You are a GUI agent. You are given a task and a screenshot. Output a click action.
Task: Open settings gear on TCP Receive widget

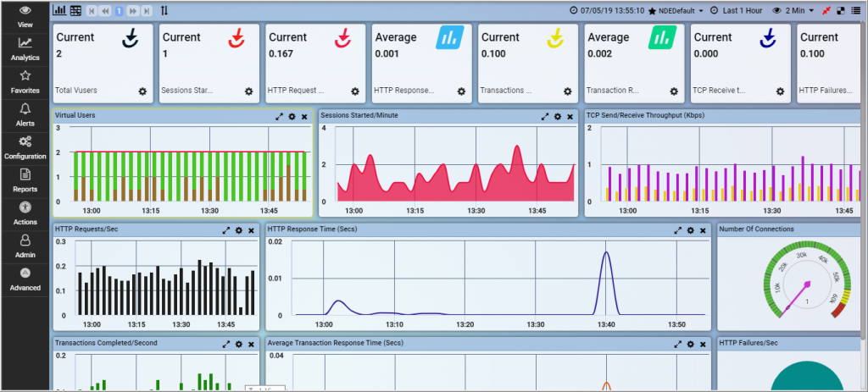[781, 91]
